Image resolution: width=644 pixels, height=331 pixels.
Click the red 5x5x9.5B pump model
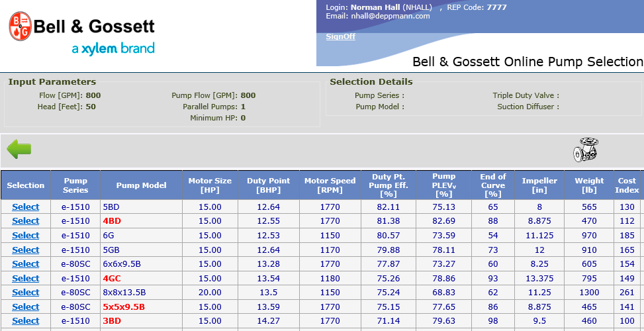(x=124, y=307)
